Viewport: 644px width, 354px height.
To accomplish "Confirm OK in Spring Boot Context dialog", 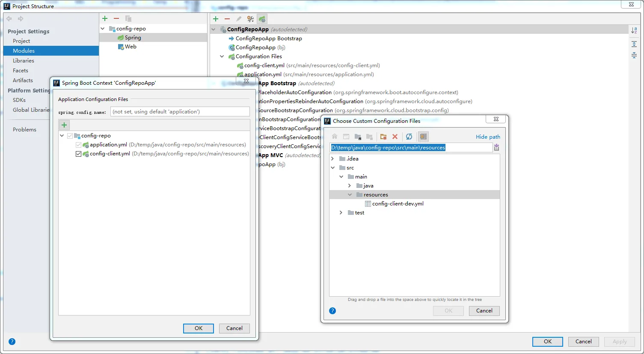I will tap(199, 328).
